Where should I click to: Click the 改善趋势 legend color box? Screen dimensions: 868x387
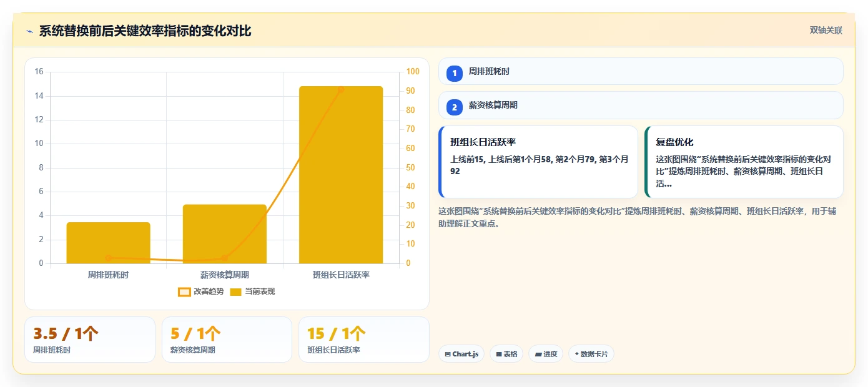pyautogui.click(x=184, y=292)
